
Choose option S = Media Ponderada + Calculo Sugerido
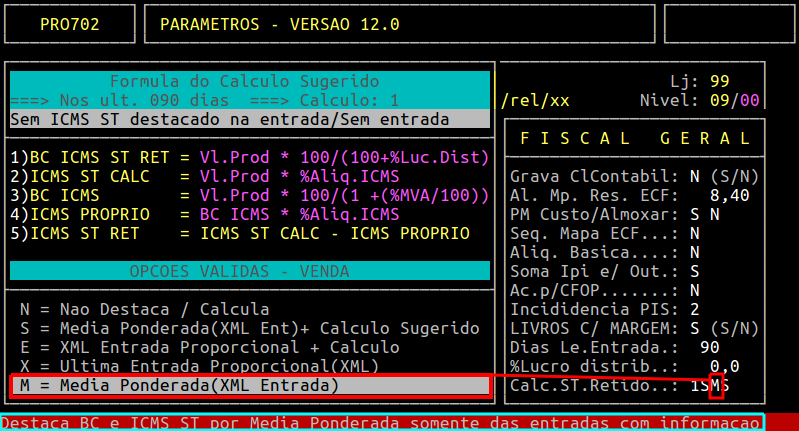(x=250, y=329)
